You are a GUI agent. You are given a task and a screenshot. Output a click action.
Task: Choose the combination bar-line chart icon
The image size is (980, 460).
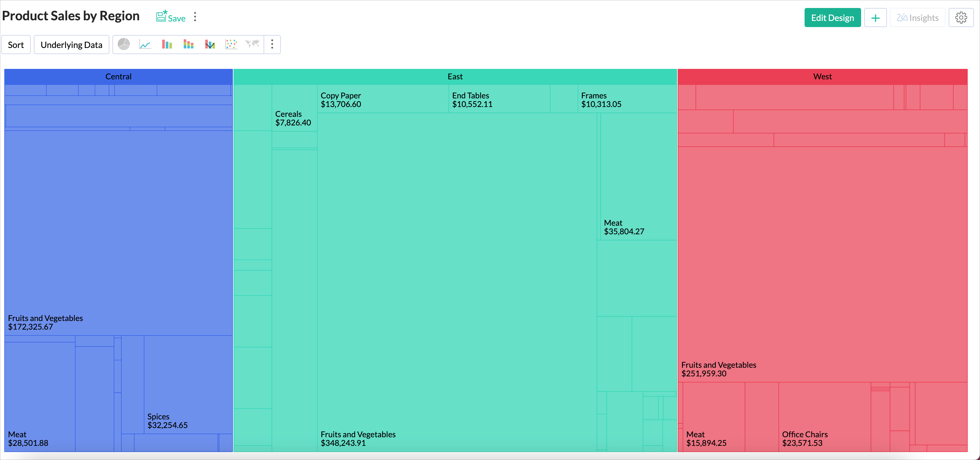(210, 45)
